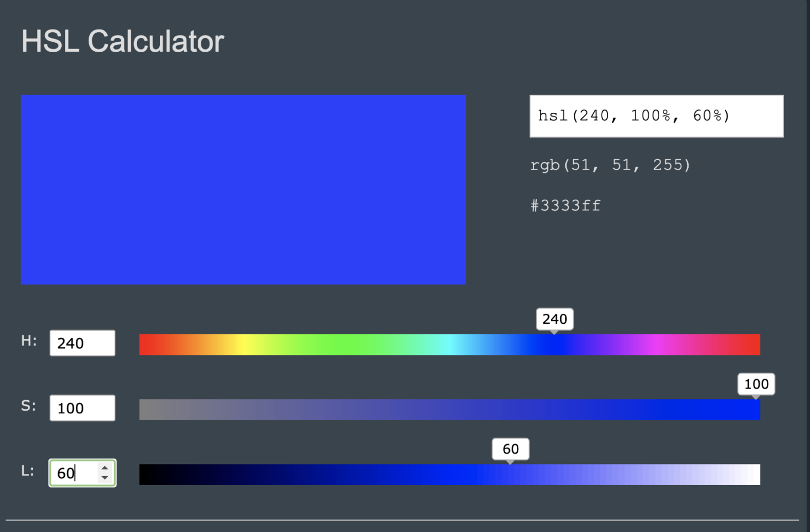Click the #3333ff hex value
The height and width of the screenshot is (532, 810).
click(565, 206)
